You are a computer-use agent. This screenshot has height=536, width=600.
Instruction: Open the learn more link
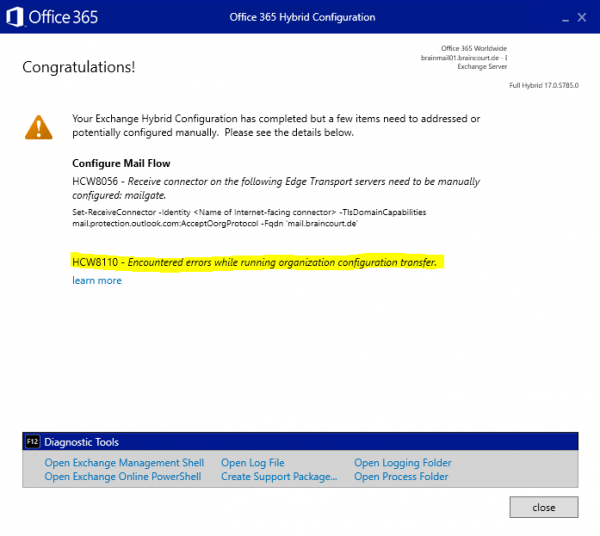click(97, 281)
